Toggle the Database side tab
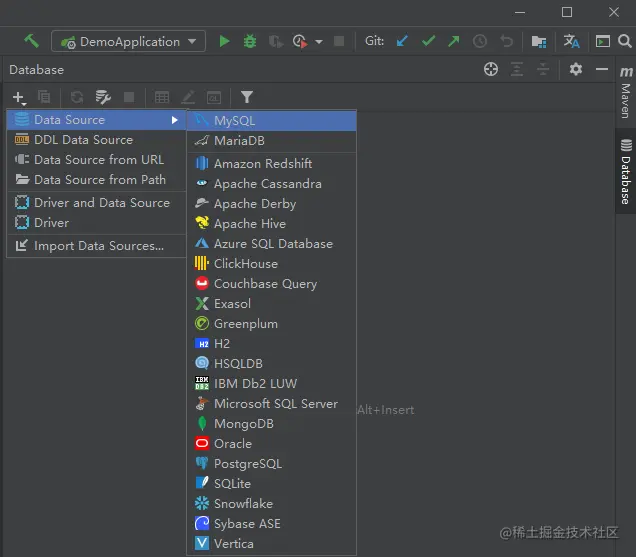This screenshot has height=557, width=636. click(626, 171)
